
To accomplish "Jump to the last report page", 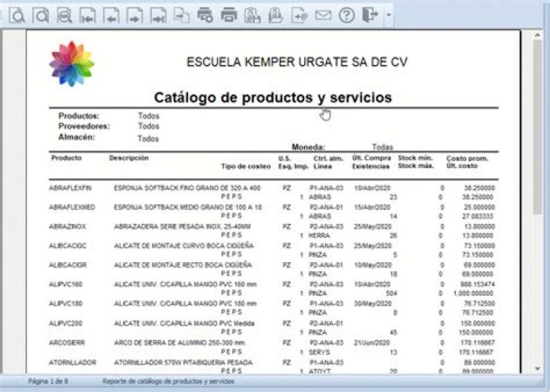I will 158,15.
